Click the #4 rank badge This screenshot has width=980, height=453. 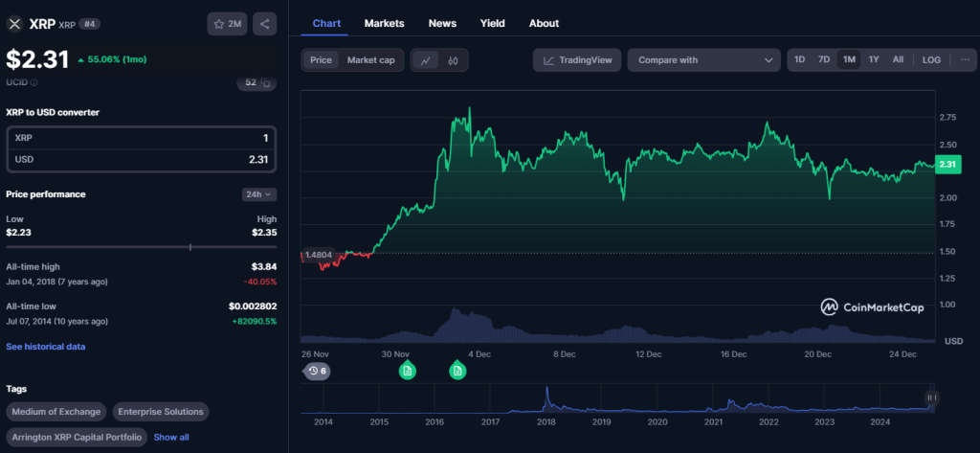click(x=89, y=24)
